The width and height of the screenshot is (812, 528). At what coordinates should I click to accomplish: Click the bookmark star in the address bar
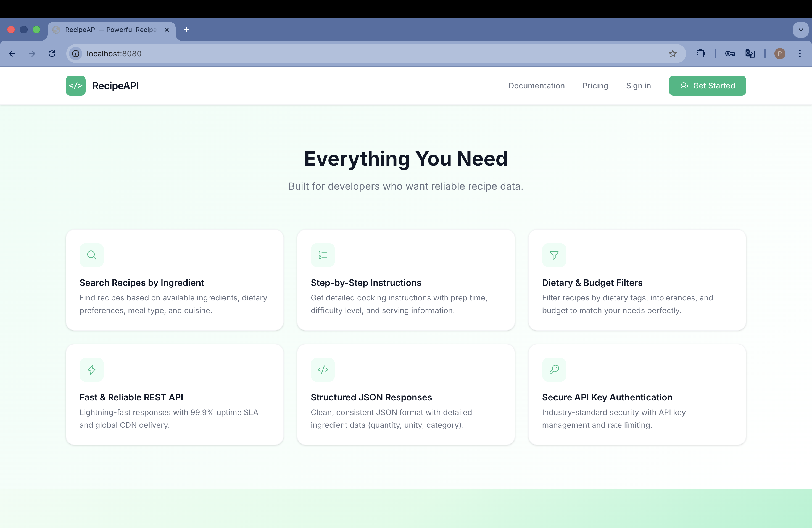673,54
